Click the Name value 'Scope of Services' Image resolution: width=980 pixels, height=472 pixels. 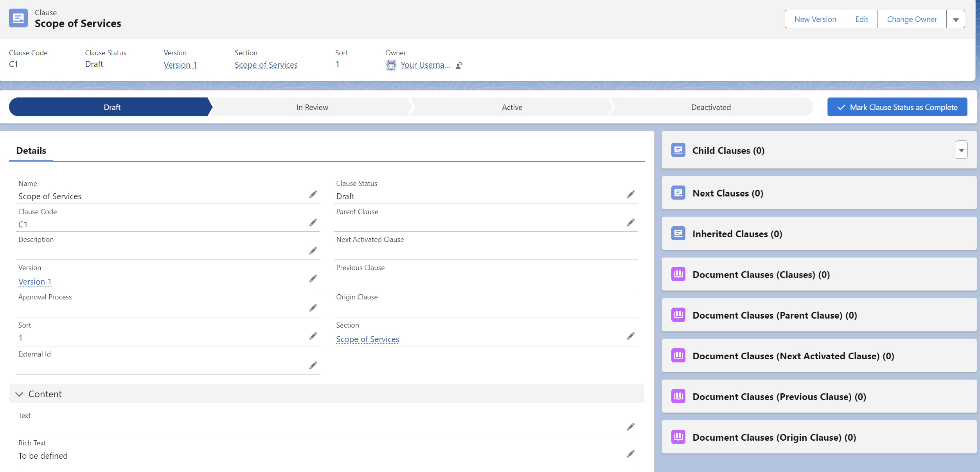pos(50,196)
